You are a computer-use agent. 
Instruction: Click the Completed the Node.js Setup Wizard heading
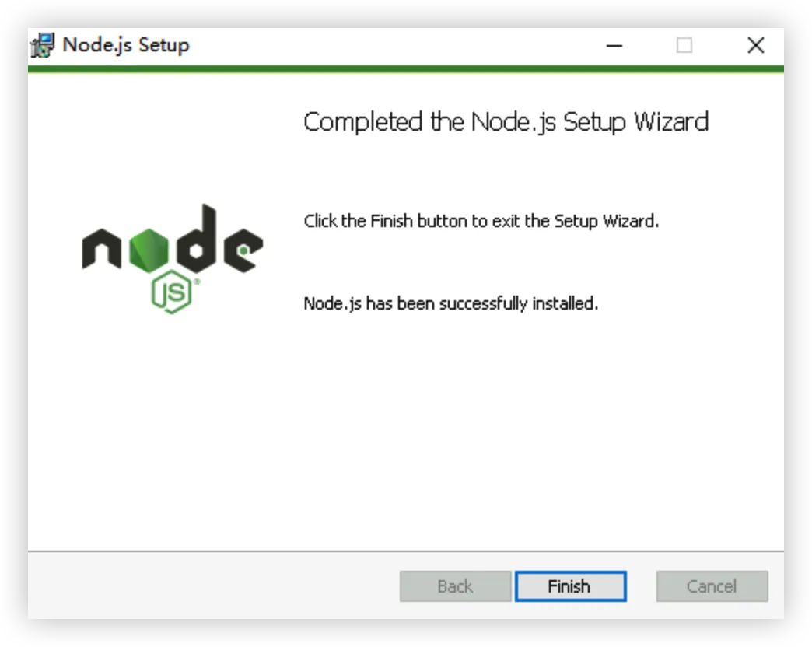pyautogui.click(x=506, y=123)
